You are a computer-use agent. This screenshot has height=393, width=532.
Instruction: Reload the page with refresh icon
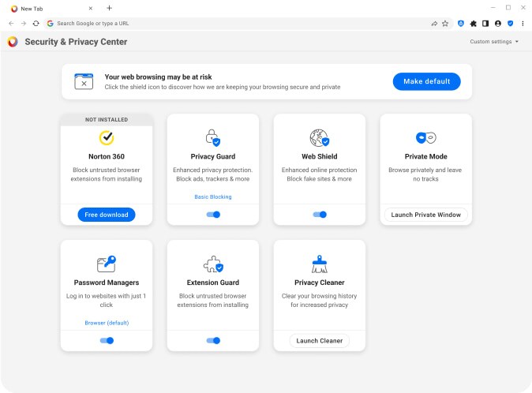(x=36, y=24)
